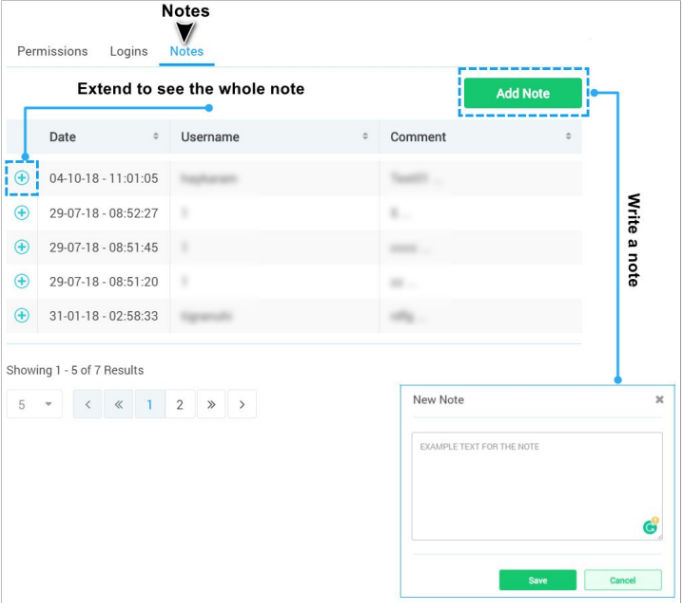682x603 pixels.
Task: Expand the note dated 29-07-18 08:51:45
Action: (x=21, y=247)
